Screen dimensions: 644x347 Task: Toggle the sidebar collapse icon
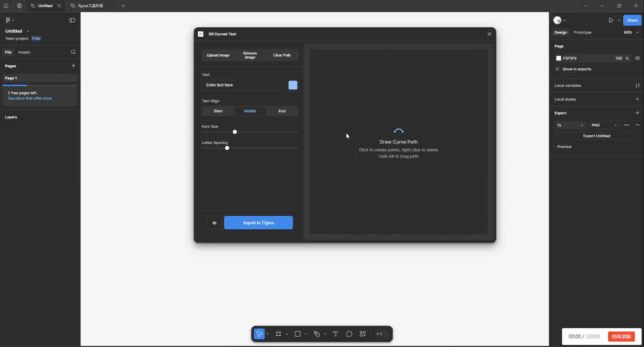72,20
